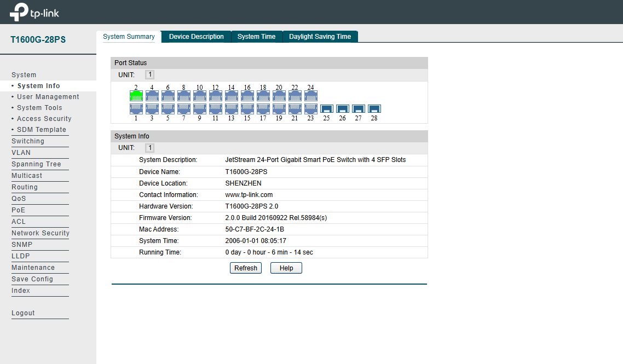Click SFP slot 25 icon
623x364 pixels.
pos(326,109)
